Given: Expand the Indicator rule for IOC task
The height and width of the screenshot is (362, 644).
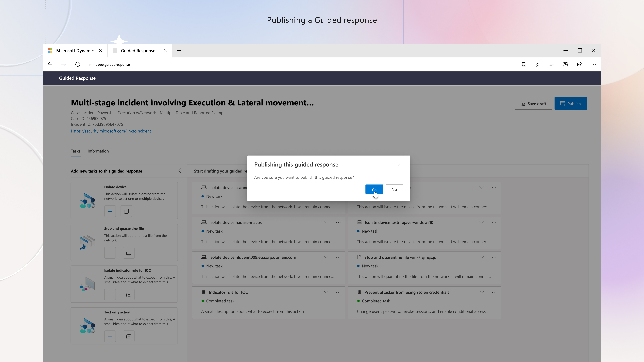Looking at the screenshot, I should pyautogui.click(x=326, y=292).
